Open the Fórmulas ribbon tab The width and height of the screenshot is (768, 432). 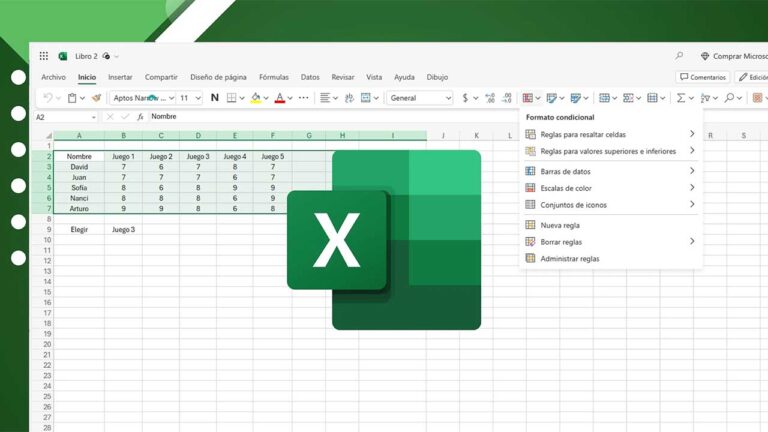click(x=273, y=77)
